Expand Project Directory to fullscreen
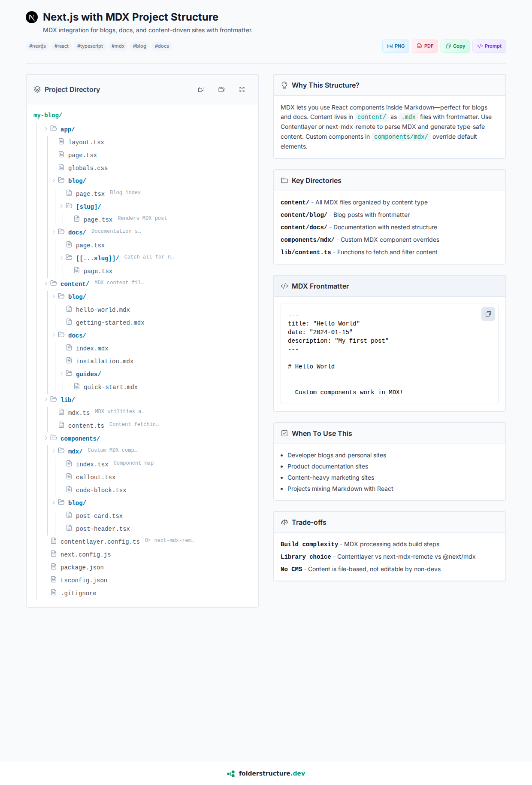This screenshot has width=532, height=785. tap(242, 89)
